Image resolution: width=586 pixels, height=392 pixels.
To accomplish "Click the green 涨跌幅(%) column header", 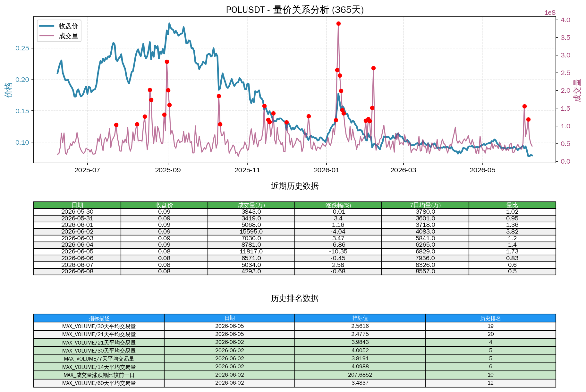I will click(338, 205).
